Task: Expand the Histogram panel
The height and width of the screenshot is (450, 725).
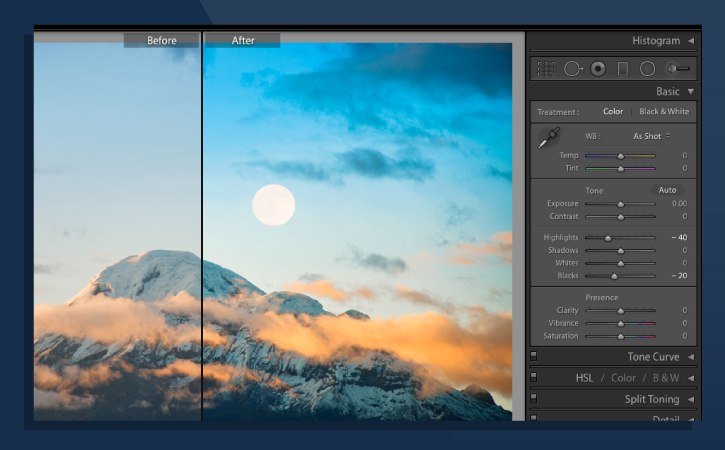Action: (691, 41)
